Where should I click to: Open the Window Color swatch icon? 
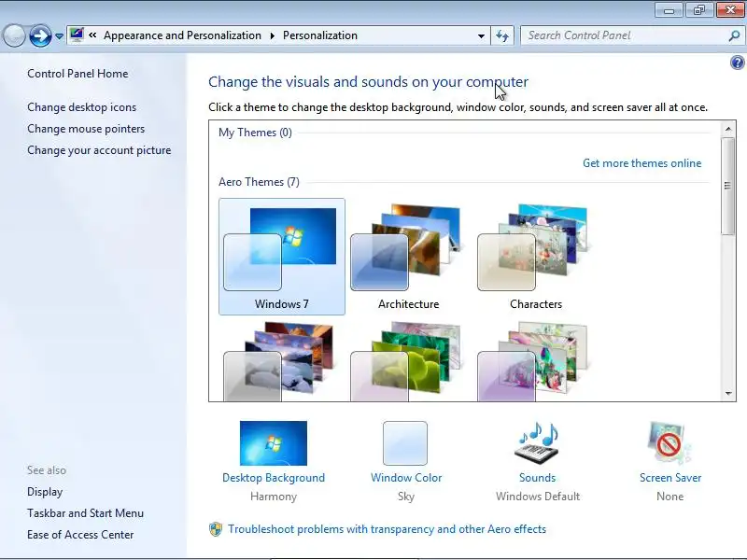(405, 442)
